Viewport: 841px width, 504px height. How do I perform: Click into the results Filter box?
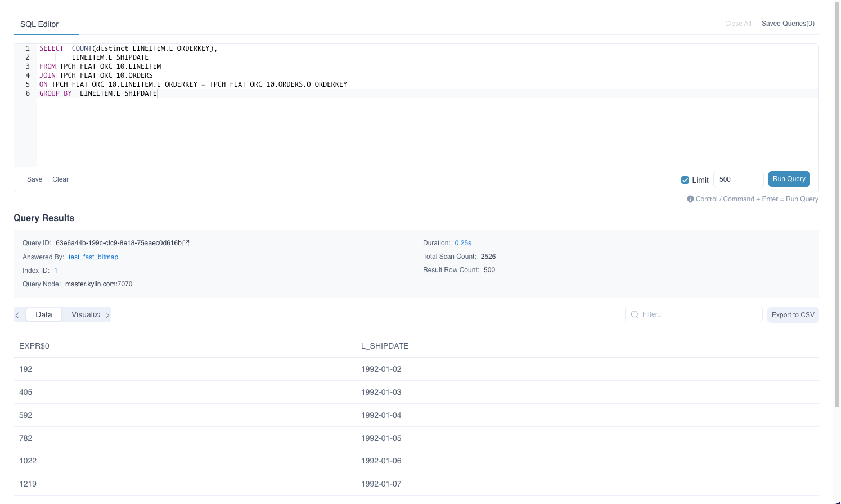click(x=698, y=314)
